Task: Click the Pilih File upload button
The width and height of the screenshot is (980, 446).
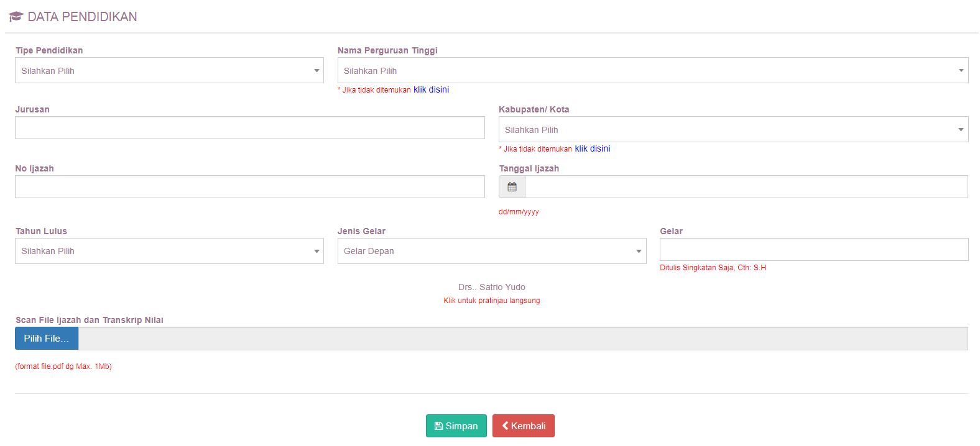Action: point(47,339)
